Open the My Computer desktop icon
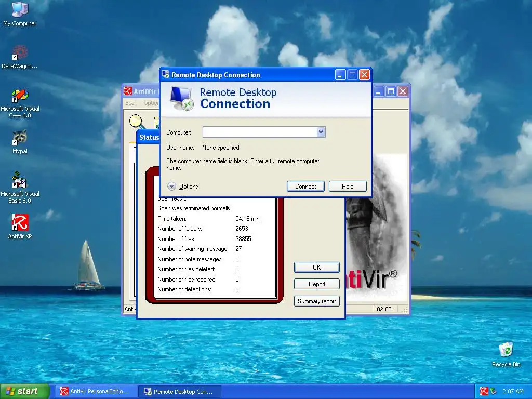Screen dimensions: 532x399 pyautogui.click(x=20, y=14)
